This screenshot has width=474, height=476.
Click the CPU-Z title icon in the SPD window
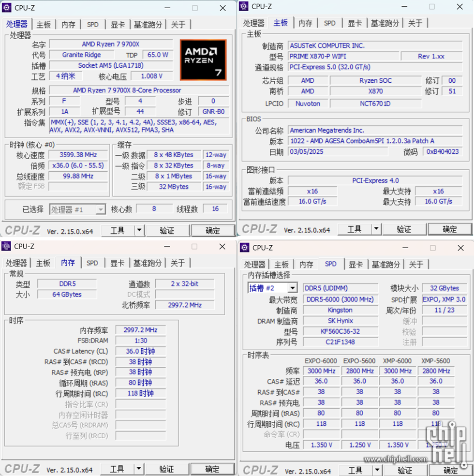tap(245, 247)
